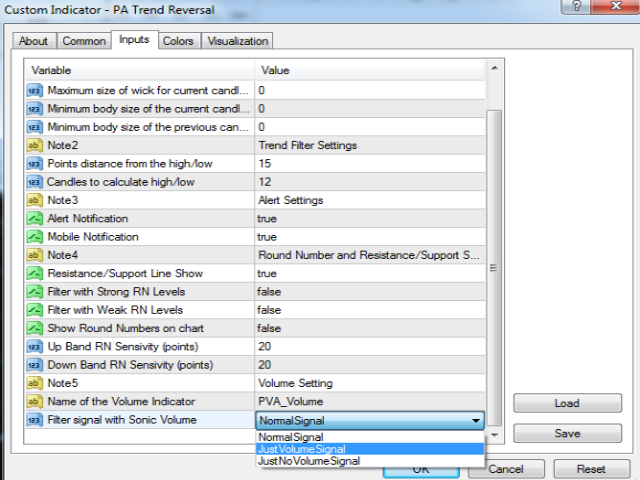Click the Load button
640x480 pixels.
567,403
